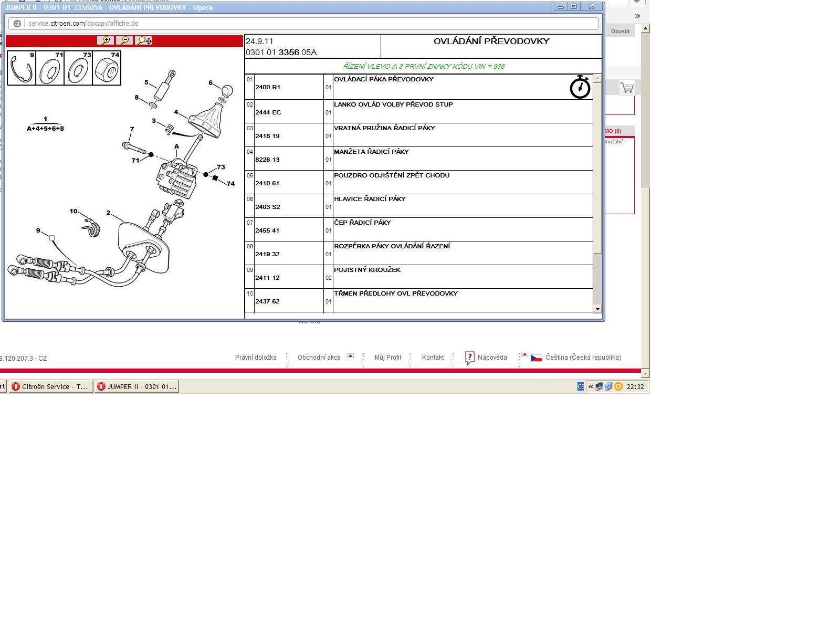This screenshot has width=840, height=630.
Task: Choose Čeština (Česká republika) language
Action: click(583, 358)
